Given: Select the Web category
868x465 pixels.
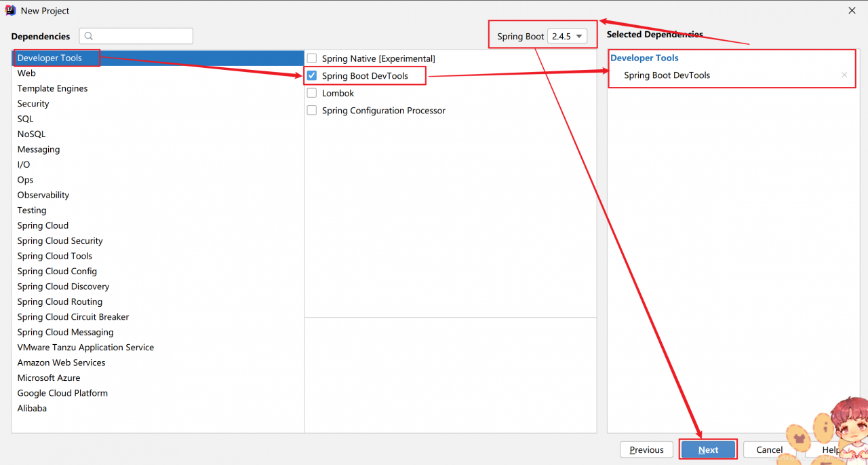Looking at the screenshot, I should (157, 73).
